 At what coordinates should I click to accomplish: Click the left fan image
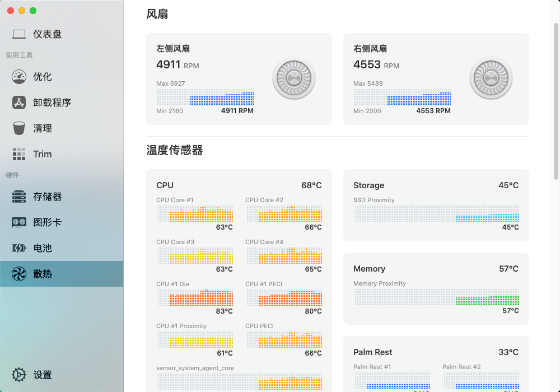(x=294, y=78)
